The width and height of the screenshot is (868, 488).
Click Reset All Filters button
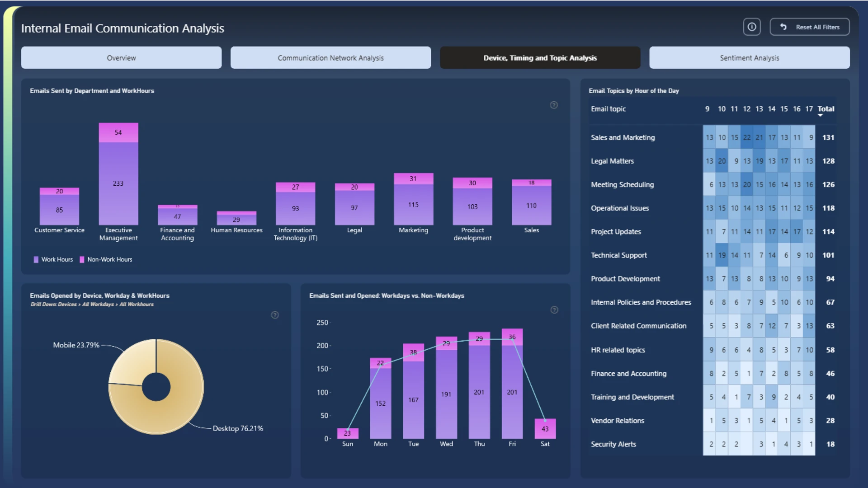pos(810,27)
